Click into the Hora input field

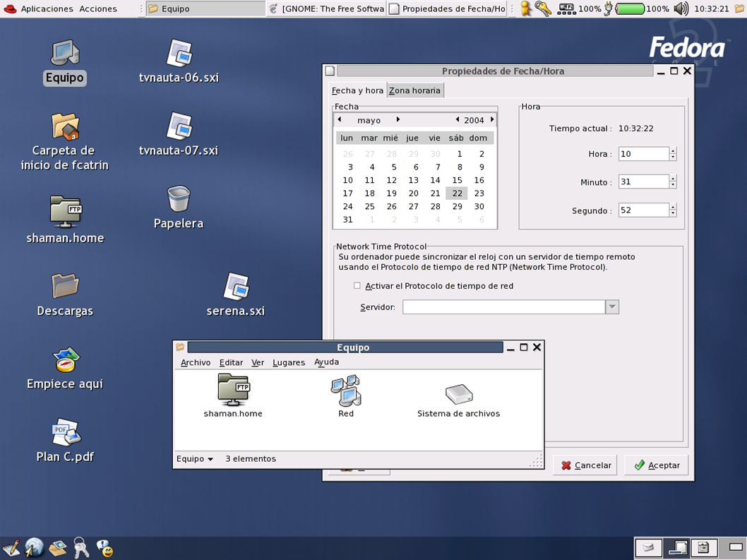pos(644,153)
